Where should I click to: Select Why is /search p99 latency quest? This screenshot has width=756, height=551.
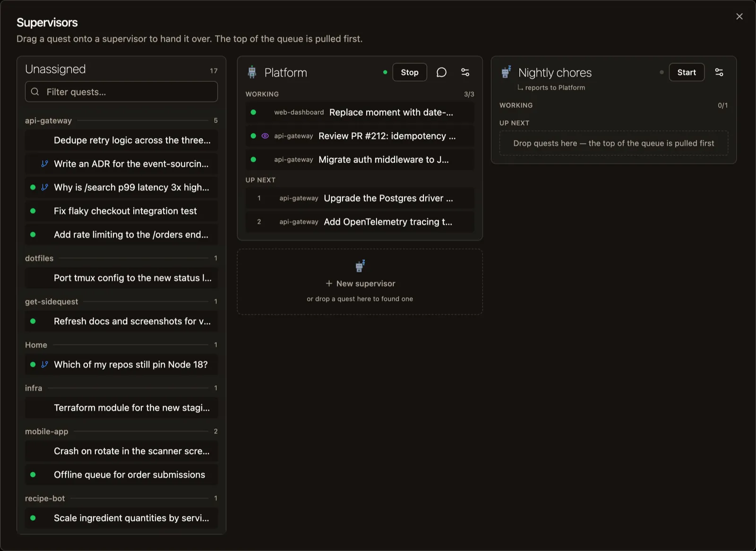(121, 188)
